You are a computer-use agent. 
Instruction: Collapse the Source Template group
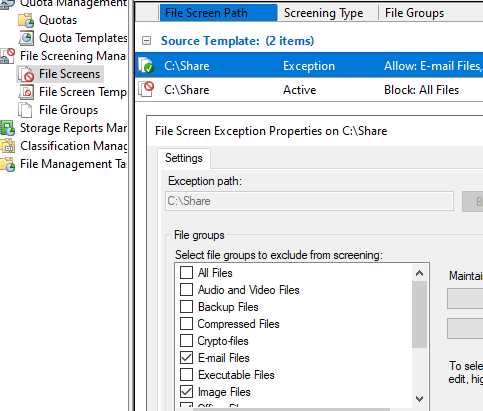pyautogui.click(x=146, y=41)
